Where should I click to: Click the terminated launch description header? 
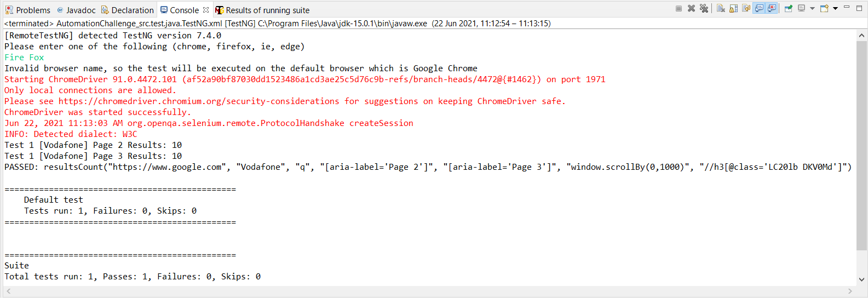(277, 24)
